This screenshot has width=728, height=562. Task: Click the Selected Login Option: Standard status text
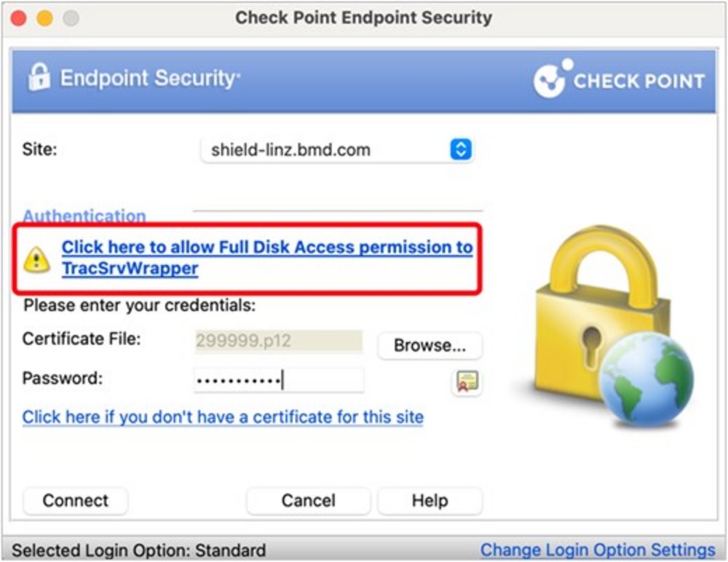click(138, 550)
